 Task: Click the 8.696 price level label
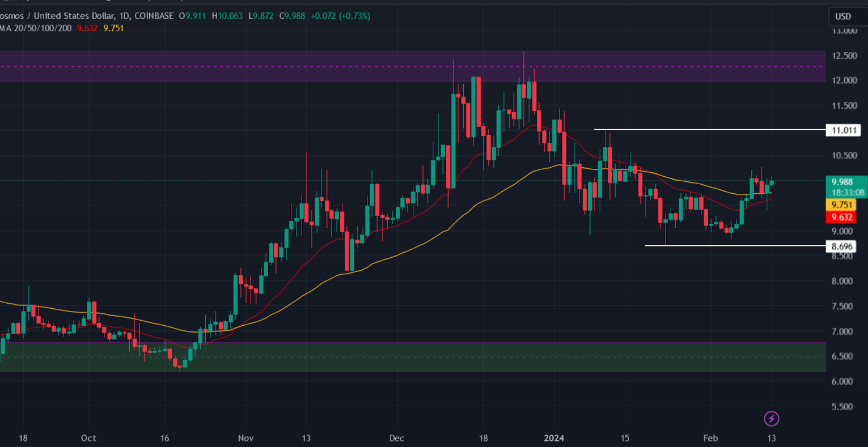click(841, 246)
